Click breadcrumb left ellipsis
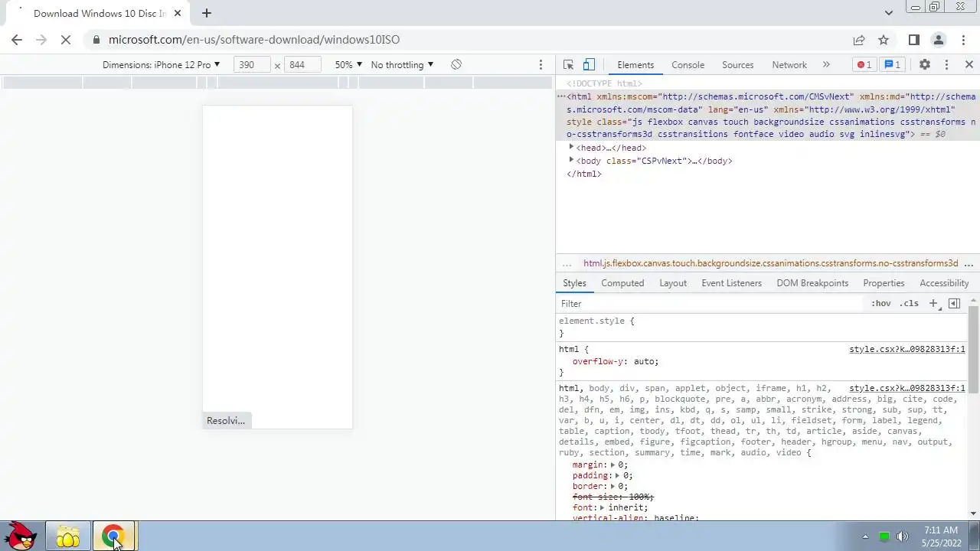 [567, 263]
